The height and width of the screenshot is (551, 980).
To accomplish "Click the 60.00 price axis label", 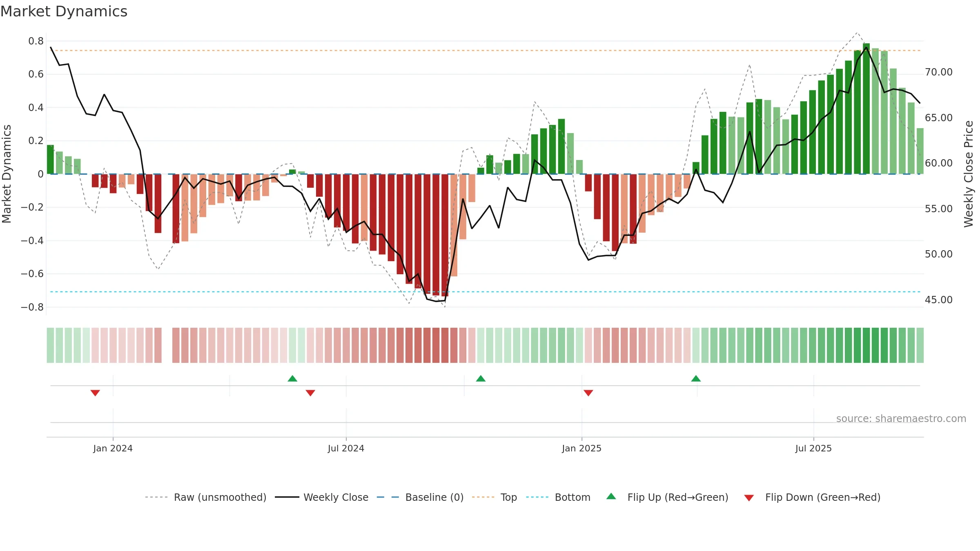I will pos(938,163).
